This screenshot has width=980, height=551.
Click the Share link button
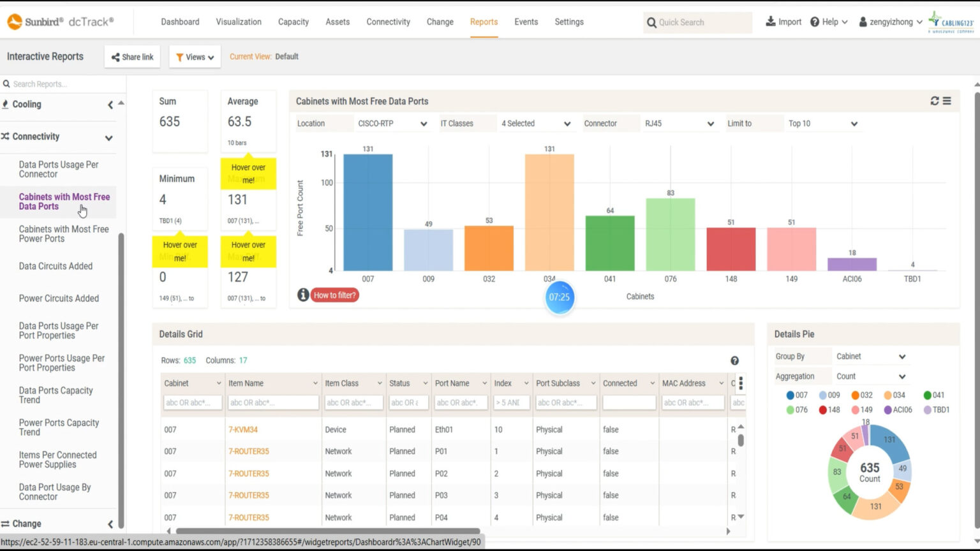pos(132,57)
